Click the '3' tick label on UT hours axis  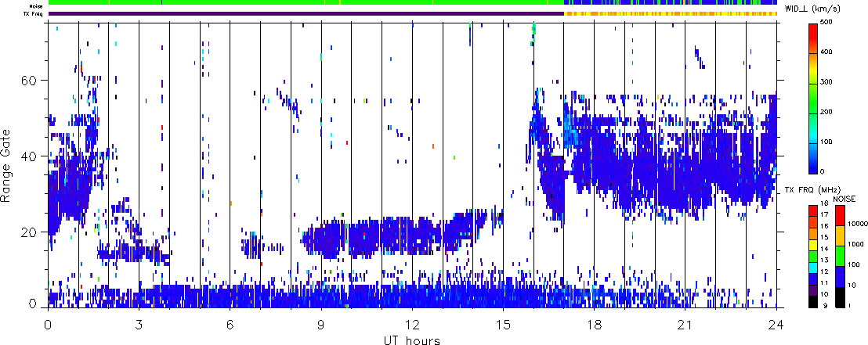139,325
